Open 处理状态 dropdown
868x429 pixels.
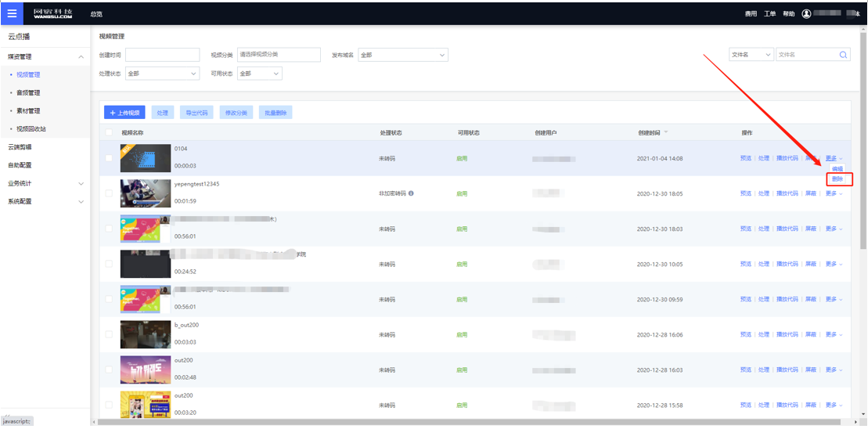tap(162, 73)
